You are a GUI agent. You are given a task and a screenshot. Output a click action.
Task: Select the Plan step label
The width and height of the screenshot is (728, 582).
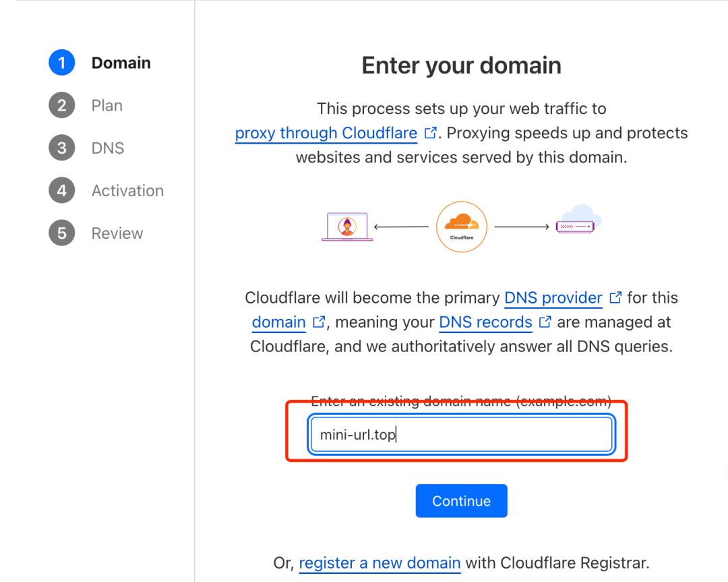coord(107,105)
